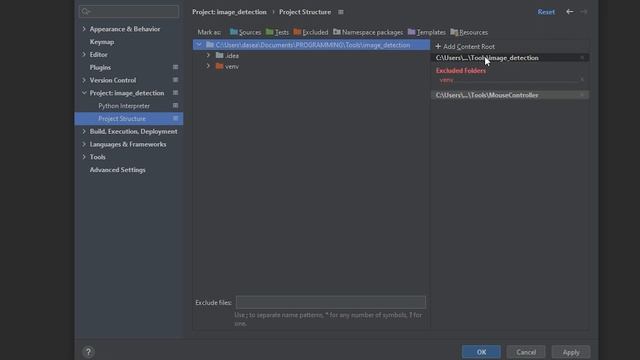Click the breadcrumb settings icon beside Project Structure

coord(341,12)
